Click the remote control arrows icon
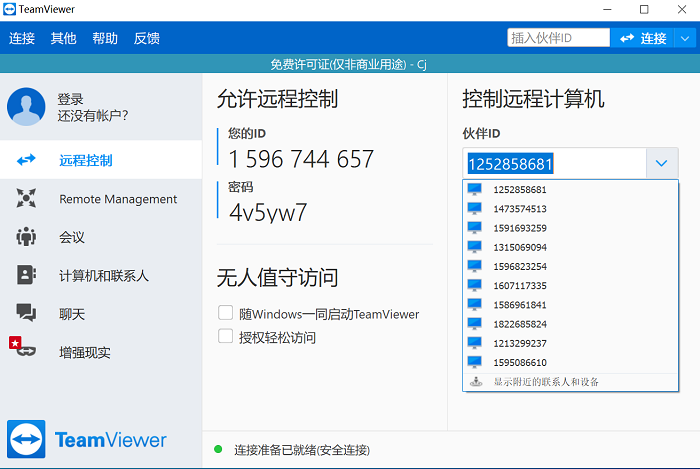Screen dimensions: 700x469 coord(26,160)
